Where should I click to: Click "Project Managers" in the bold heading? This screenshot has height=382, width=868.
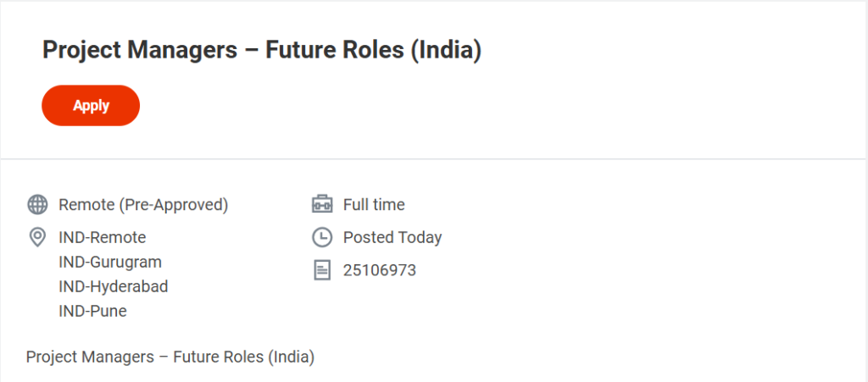(x=141, y=51)
